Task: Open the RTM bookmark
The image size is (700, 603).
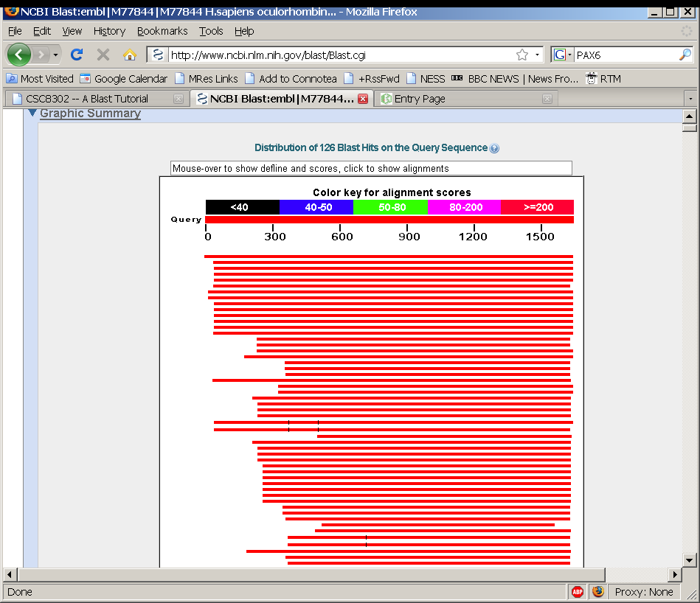Action: 603,78
